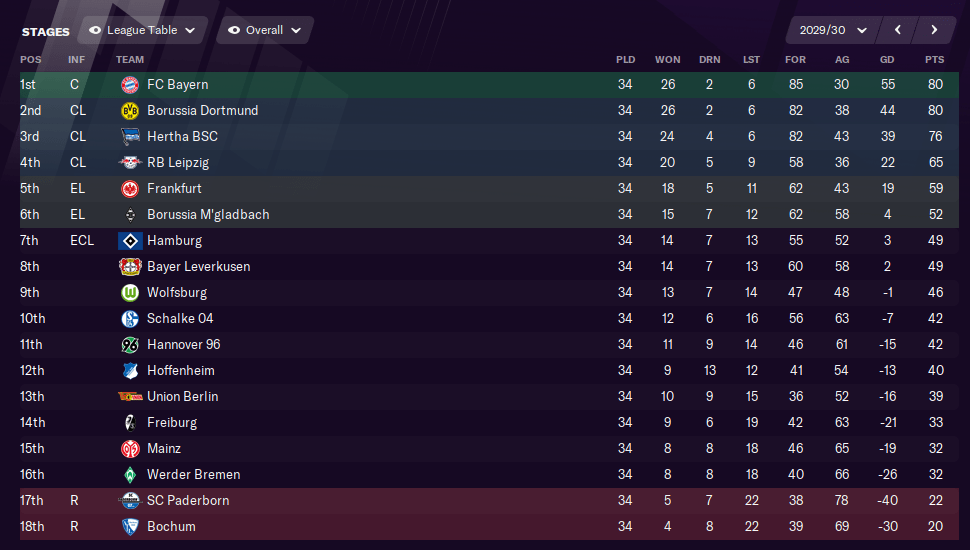Click the Schalke 04 blue crest
Image resolution: width=970 pixels, height=550 pixels.
click(x=130, y=319)
